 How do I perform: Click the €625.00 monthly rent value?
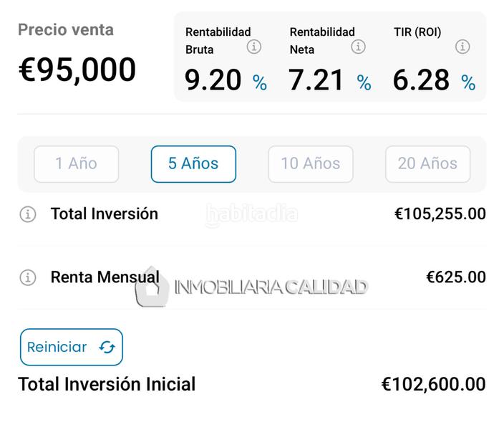pos(456,277)
